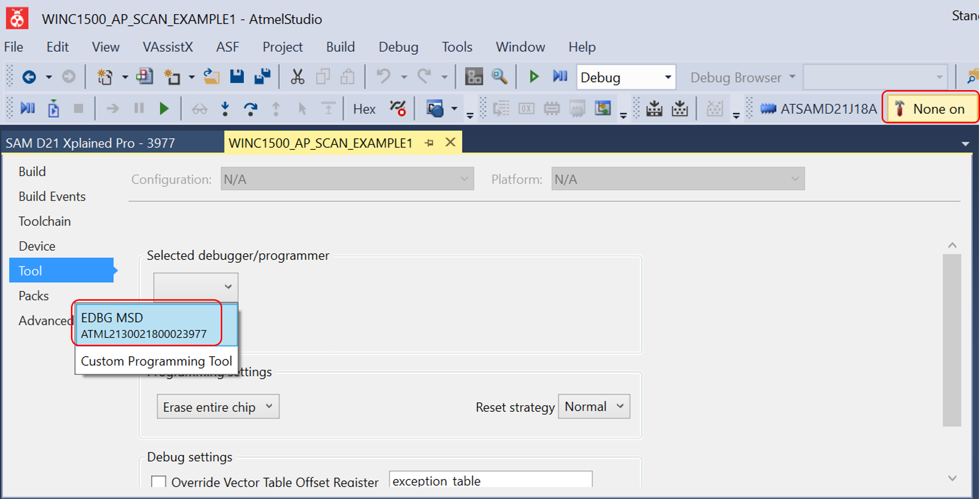The image size is (980, 499).
Task: Open the Reset strategy Normal dropdown
Action: point(594,406)
